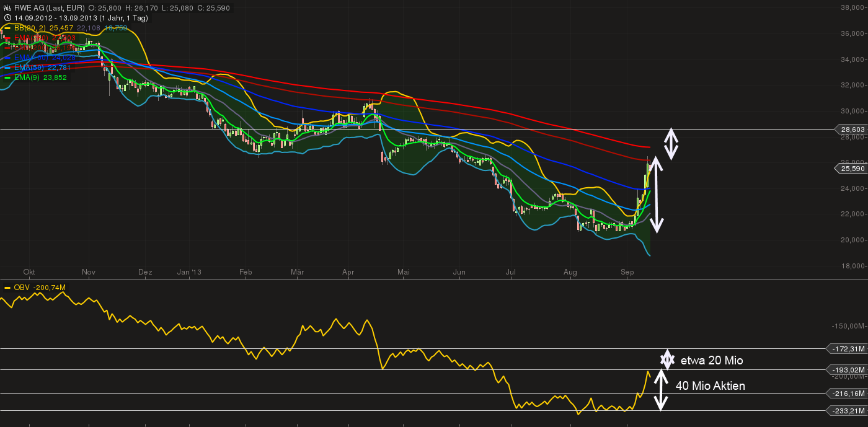The width and height of the screenshot is (868, 427).
Task: Click the clock icon before the date range
Action: tap(7, 17)
